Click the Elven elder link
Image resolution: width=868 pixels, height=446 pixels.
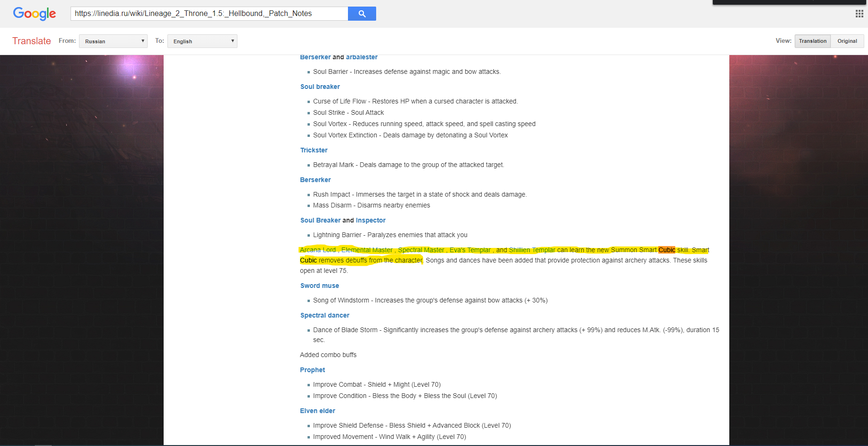pyautogui.click(x=317, y=411)
